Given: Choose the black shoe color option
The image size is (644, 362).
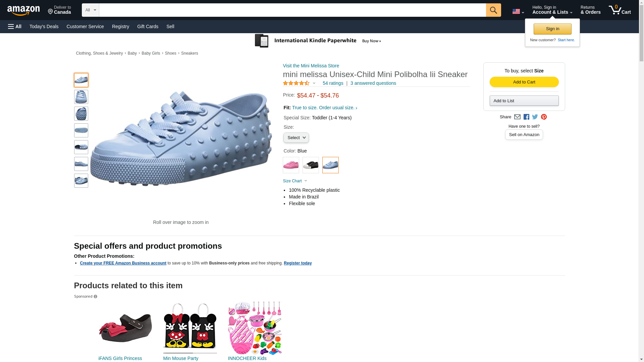Looking at the screenshot, I should point(311,165).
